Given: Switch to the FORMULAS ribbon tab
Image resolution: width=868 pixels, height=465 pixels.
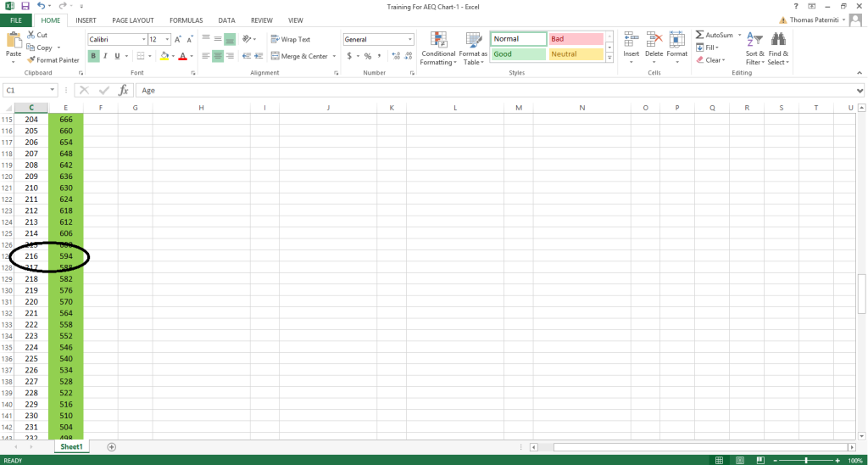Looking at the screenshot, I should pos(186,20).
